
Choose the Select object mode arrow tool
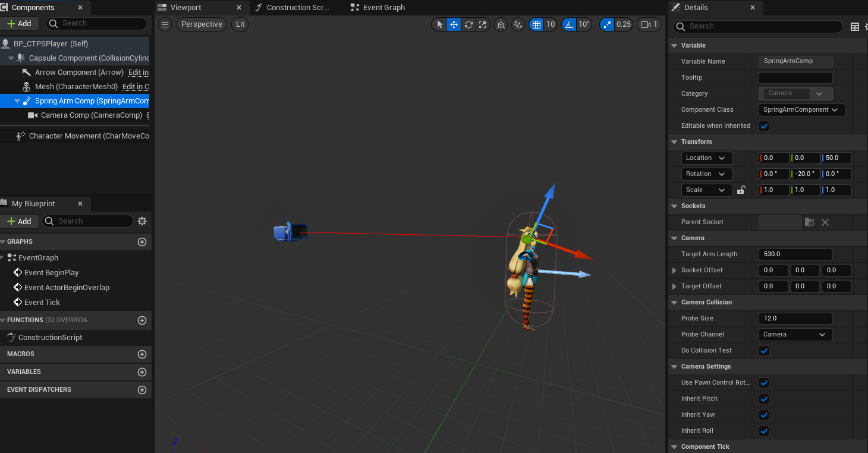(x=440, y=24)
